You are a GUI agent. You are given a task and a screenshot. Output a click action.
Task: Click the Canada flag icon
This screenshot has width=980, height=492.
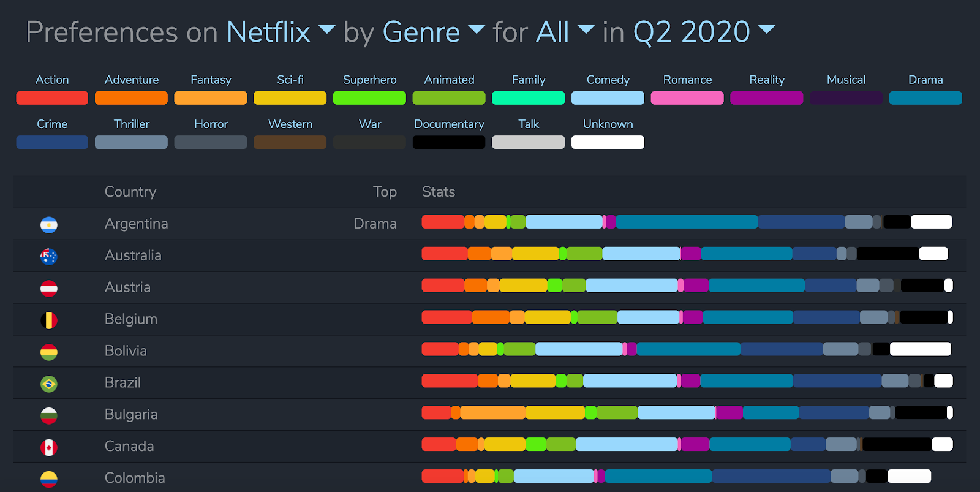49,448
